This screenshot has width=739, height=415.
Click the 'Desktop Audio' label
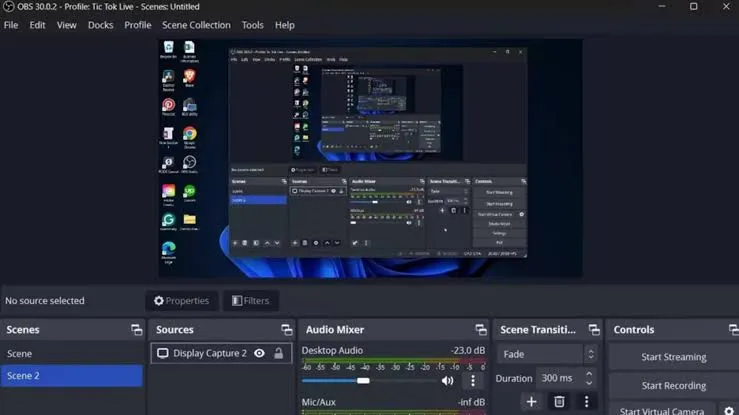tap(332, 350)
